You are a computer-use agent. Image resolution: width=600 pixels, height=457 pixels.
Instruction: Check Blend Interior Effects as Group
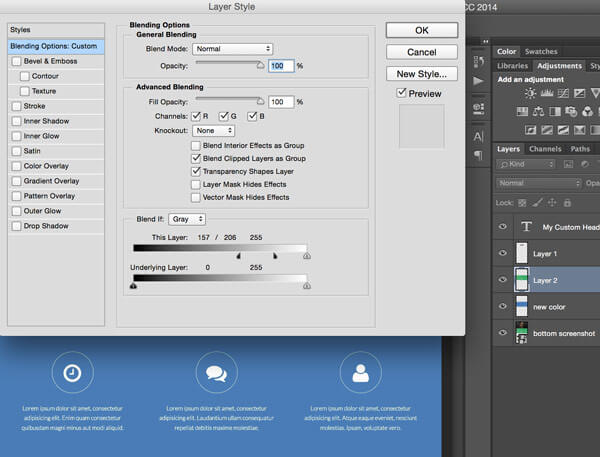[x=196, y=145]
